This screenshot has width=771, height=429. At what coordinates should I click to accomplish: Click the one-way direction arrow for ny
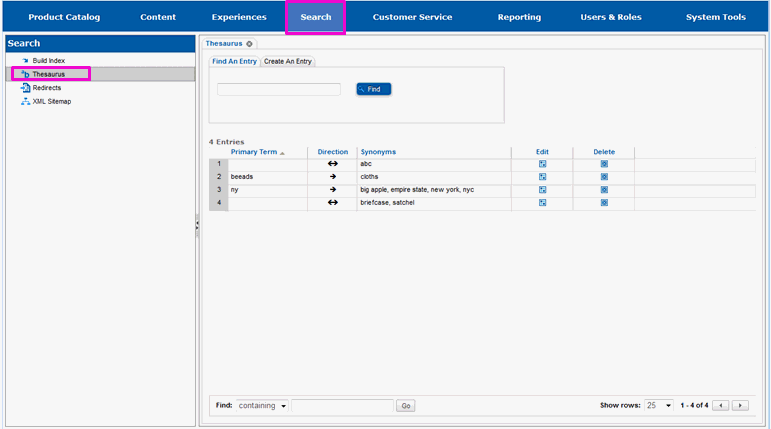[333, 189]
